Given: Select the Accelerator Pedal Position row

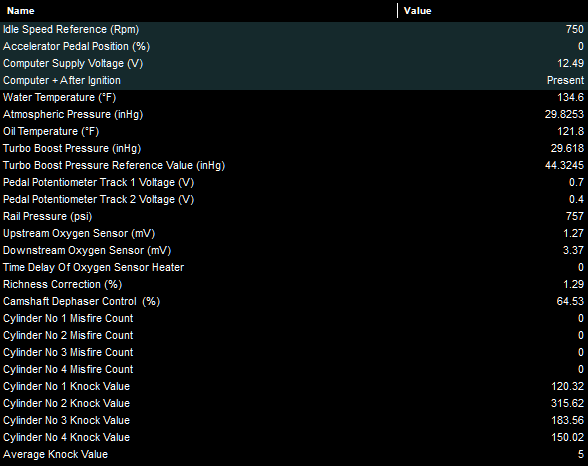Looking at the screenshot, I should click(294, 46).
